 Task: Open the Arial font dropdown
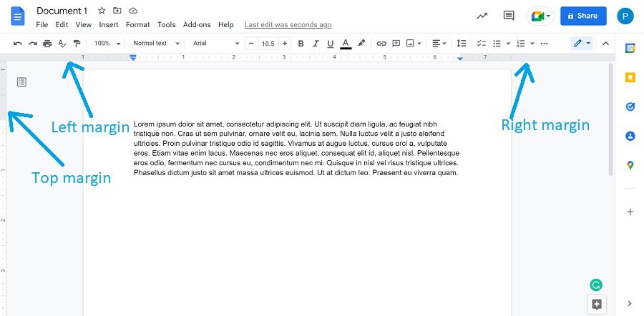pyautogui.click(x=216, y=44)
